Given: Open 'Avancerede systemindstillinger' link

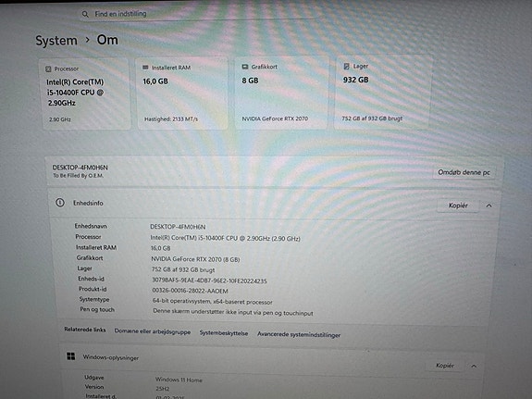Looking at the screenshot, I should click(x=299, y=334).
